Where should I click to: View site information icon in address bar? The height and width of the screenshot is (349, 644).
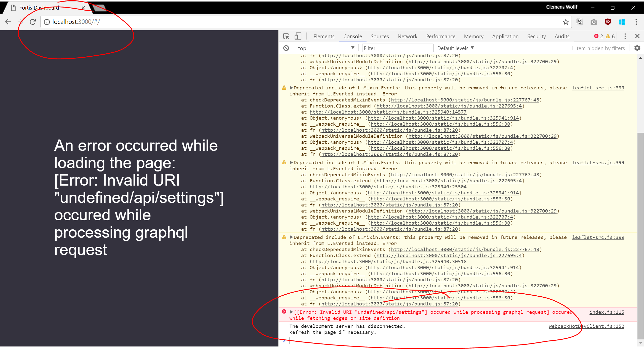(x=47, y=22)
